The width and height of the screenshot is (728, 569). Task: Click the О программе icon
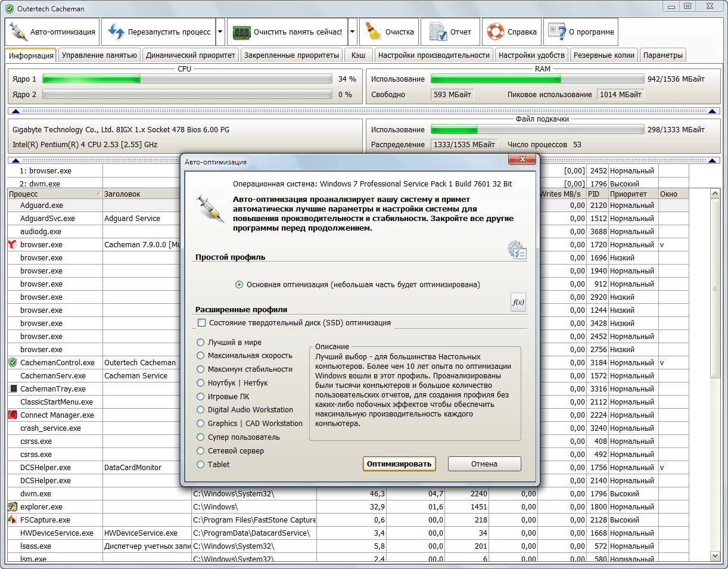point(557,32)
